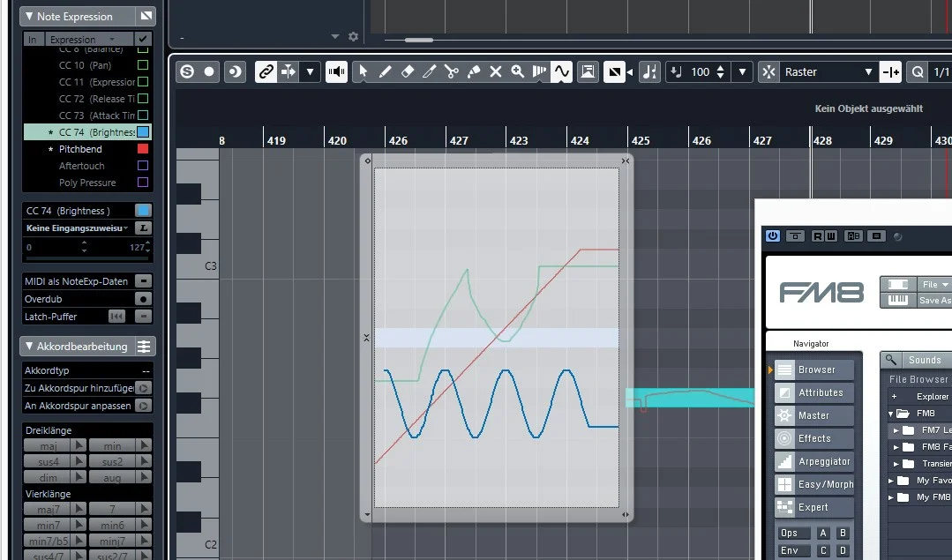Open Akkordbearbeitung settings icon
The width and height of the screenshot is (952, 560).
pos(144,347)
